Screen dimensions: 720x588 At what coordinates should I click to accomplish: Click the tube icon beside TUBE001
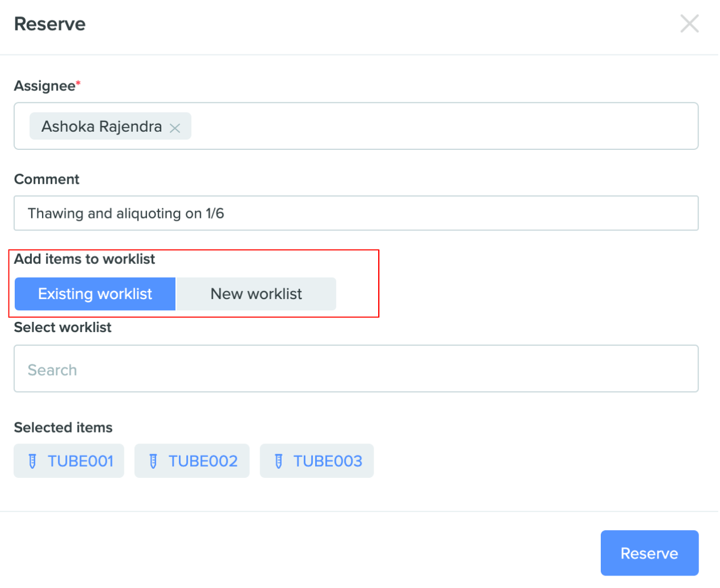(x=32, y=461)
